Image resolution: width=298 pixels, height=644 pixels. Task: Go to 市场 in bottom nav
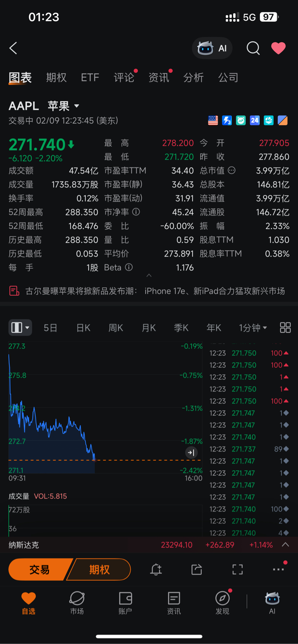pos(77,603)
